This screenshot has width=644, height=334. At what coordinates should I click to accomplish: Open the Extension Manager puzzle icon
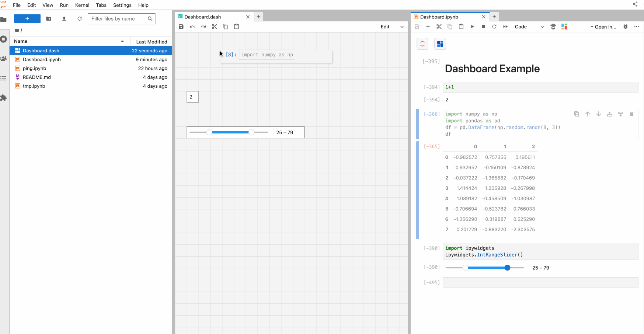[x=4, y=98]
